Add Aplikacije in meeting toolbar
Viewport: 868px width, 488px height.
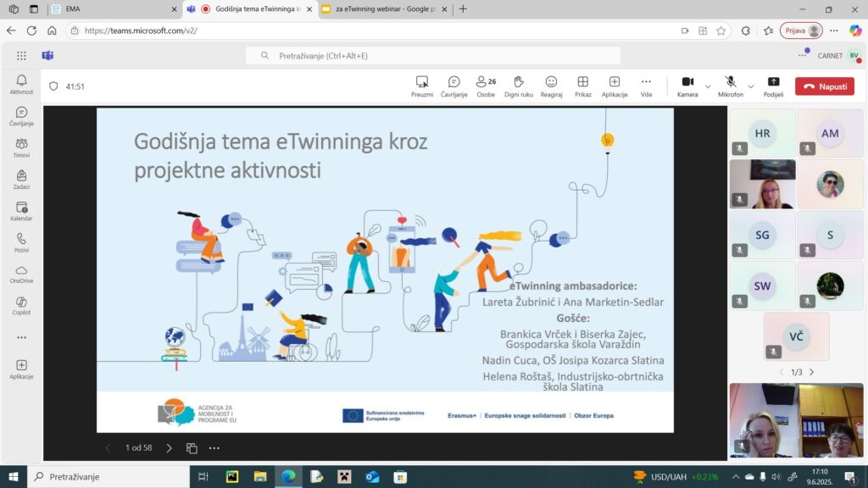coord(615,86)
